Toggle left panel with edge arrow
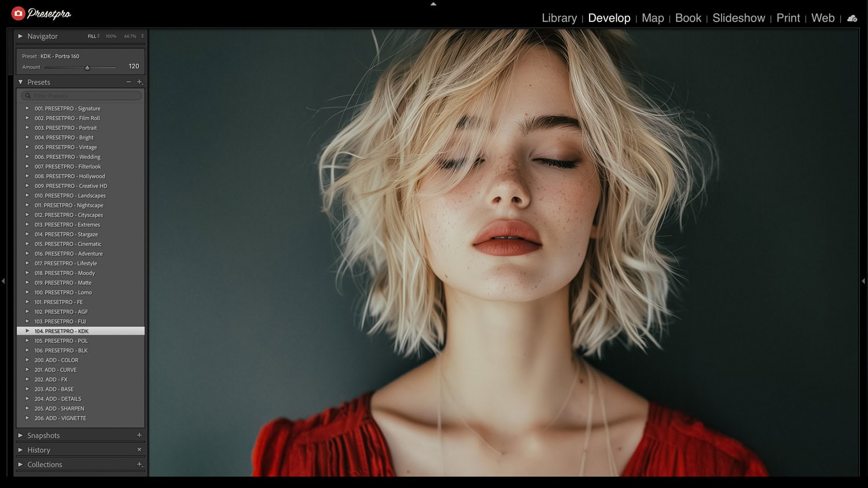This screenshot has width=868, height=488. pyautogui.click(x=3, y=281)
